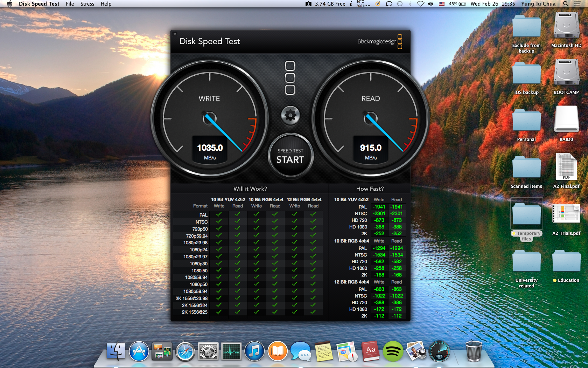
Task: Open iTunes from the dock
Action: tap(254, 351)
